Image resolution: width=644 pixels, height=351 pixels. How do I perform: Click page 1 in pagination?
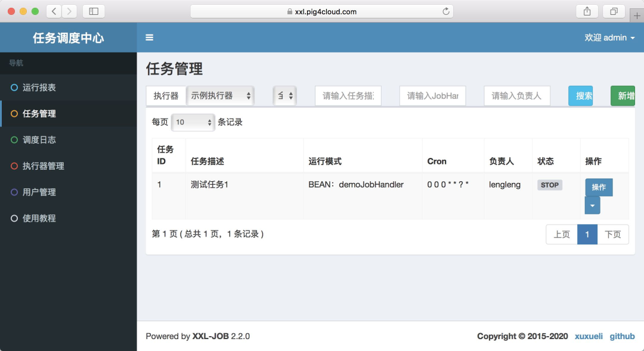click(x=587, y=234)
